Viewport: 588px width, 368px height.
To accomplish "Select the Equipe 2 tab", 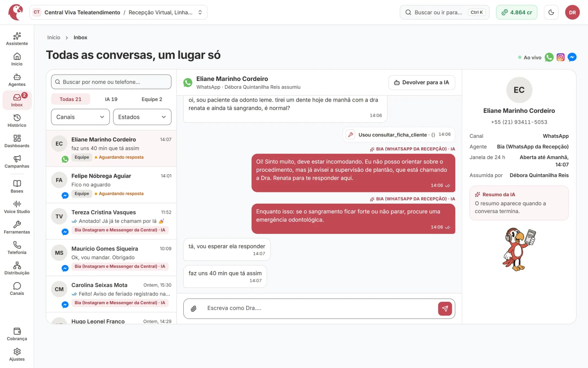I will [152, 99].
